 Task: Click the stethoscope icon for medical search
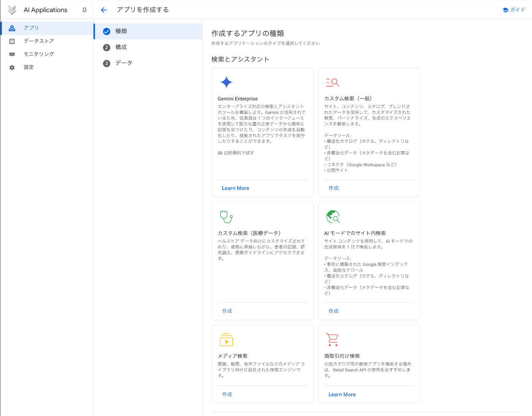coord(226,217)
